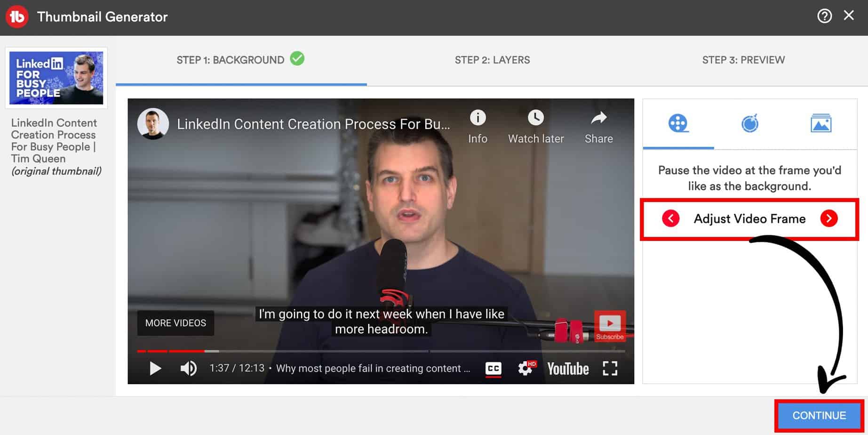
Task: Click the Watch later clock icon
Action: [x=535, y=118]
